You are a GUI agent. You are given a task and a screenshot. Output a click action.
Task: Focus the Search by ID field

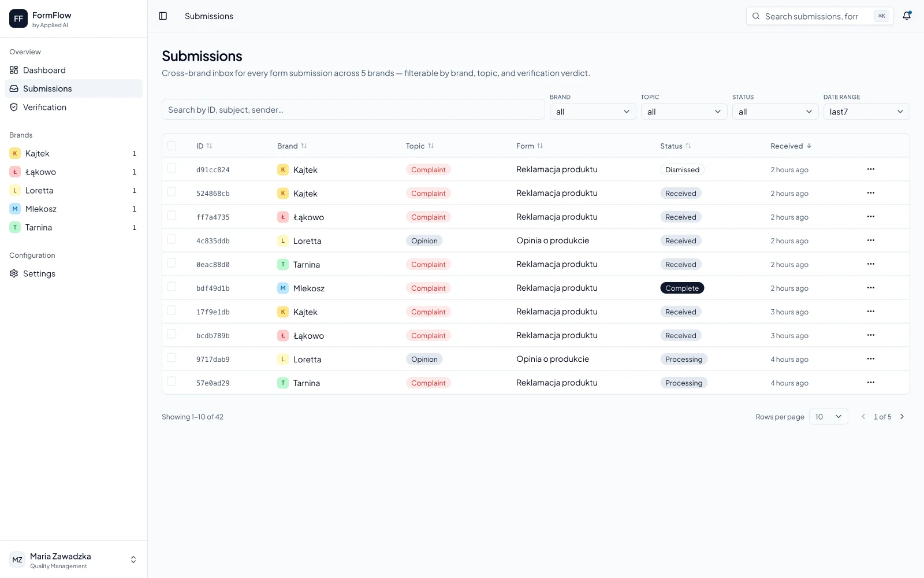tap(353, 109)
